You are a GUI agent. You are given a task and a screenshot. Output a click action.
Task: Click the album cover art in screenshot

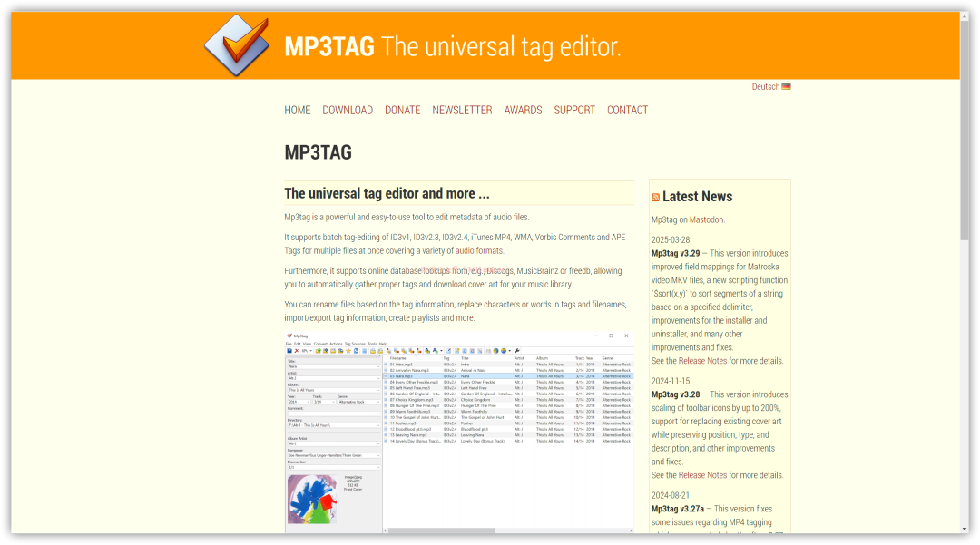point(312,499)
